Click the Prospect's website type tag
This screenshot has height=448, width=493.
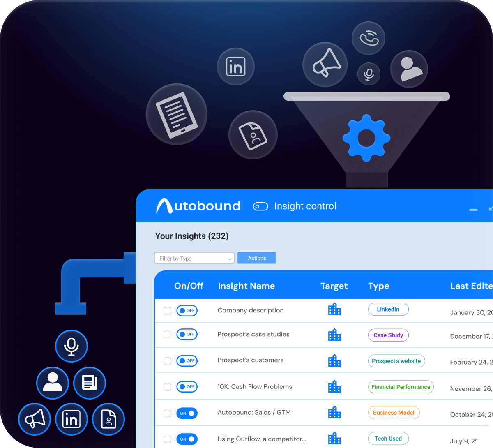coord(396,361)
